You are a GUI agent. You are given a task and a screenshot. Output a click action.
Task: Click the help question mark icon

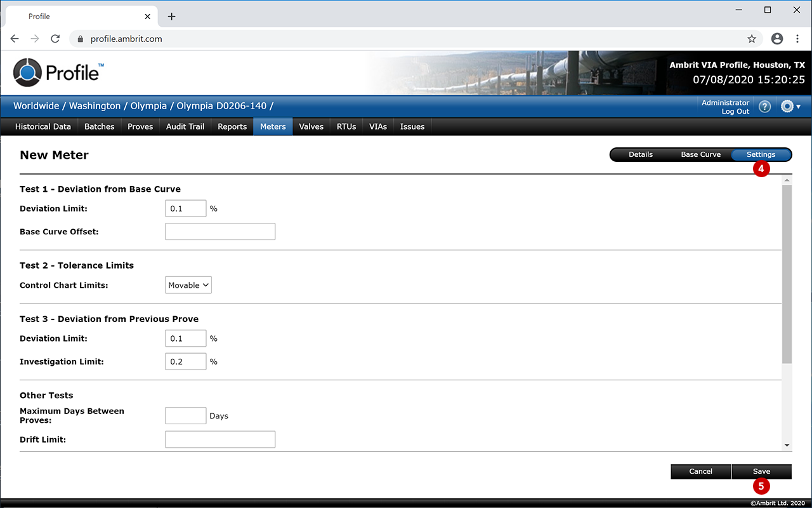coord(764,107)
